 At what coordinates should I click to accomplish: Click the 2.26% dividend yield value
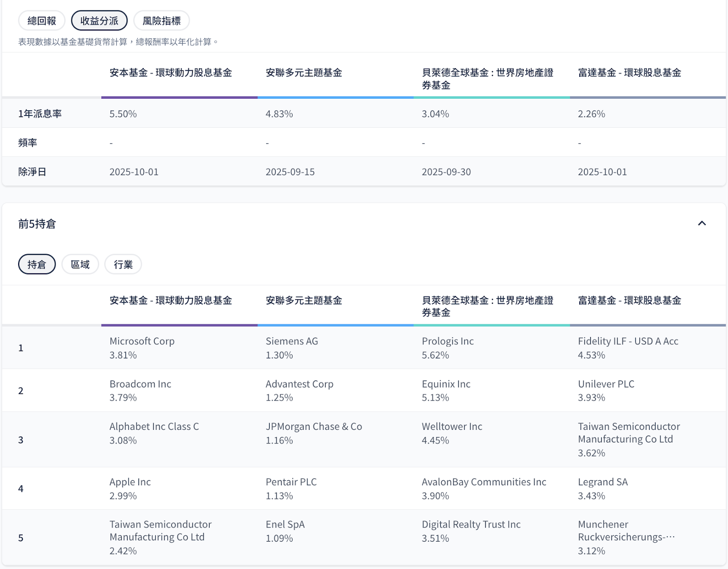591,114
